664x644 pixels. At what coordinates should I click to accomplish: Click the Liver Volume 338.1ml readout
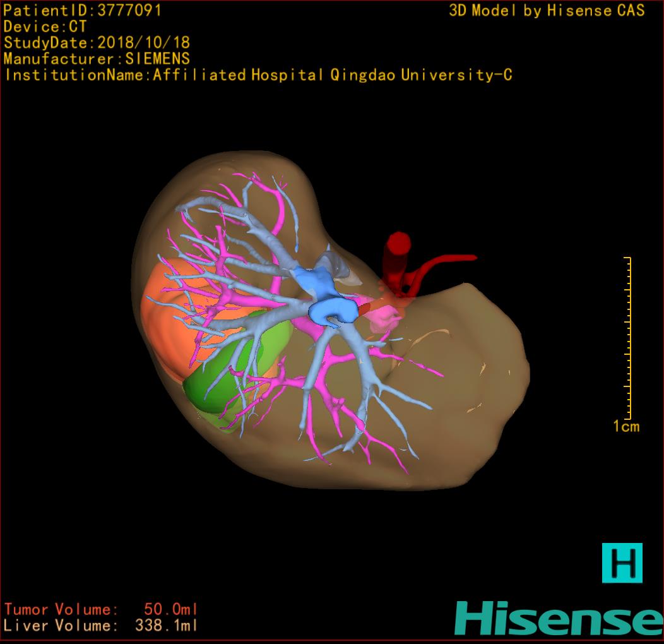click(x=101, y=626)
